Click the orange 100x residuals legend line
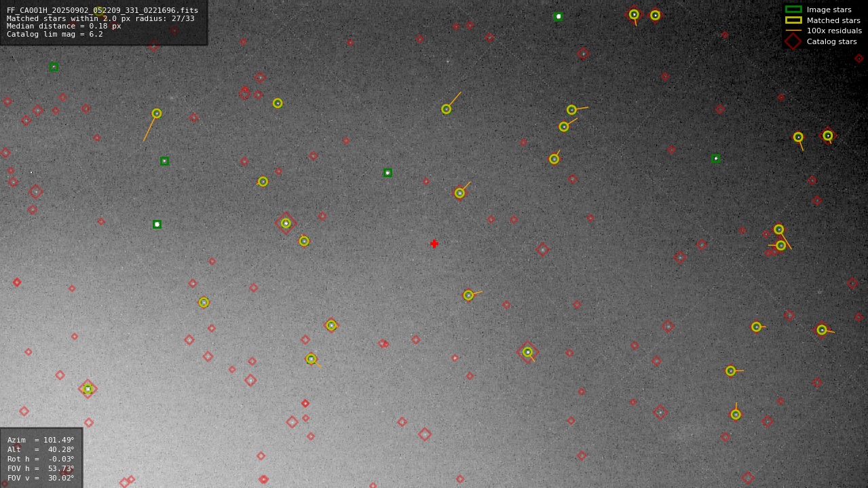868x488 pixels. coord(793,31)
